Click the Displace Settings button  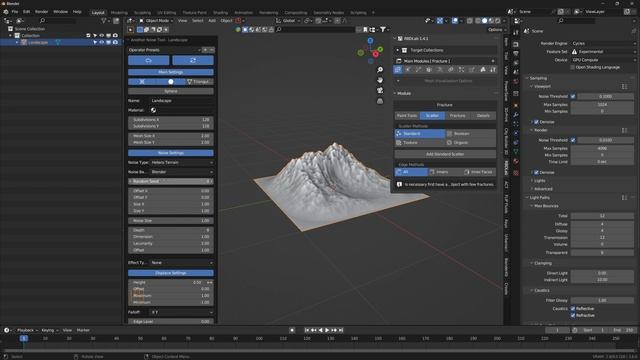pos(171,273)
